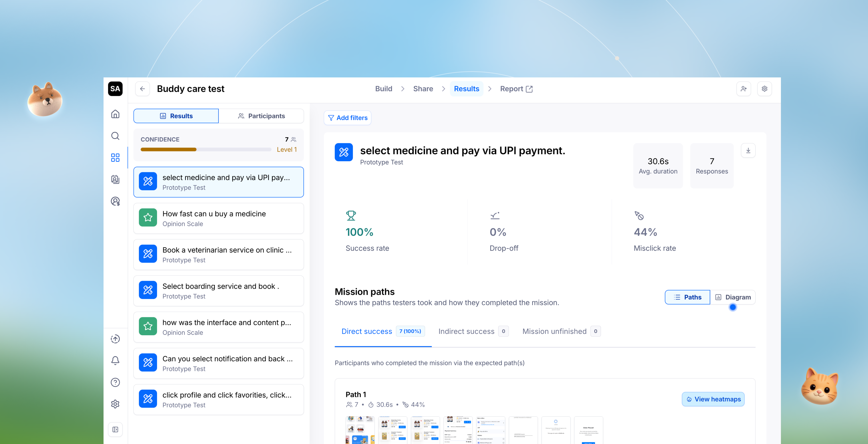Click the '0%' drop-off value
The width and height of the screenshot is (868, 444).
[498, 232]
